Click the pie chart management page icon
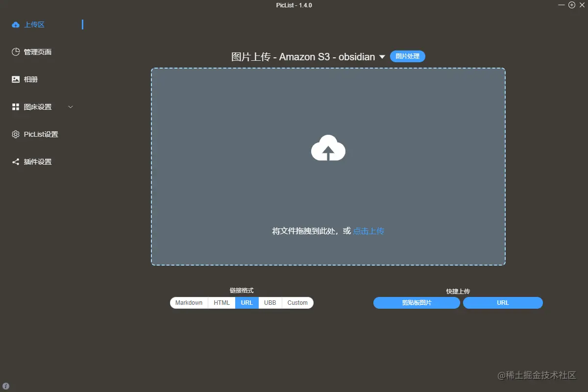This screenshot has width=588, height=392. click(x=16, y=52)
